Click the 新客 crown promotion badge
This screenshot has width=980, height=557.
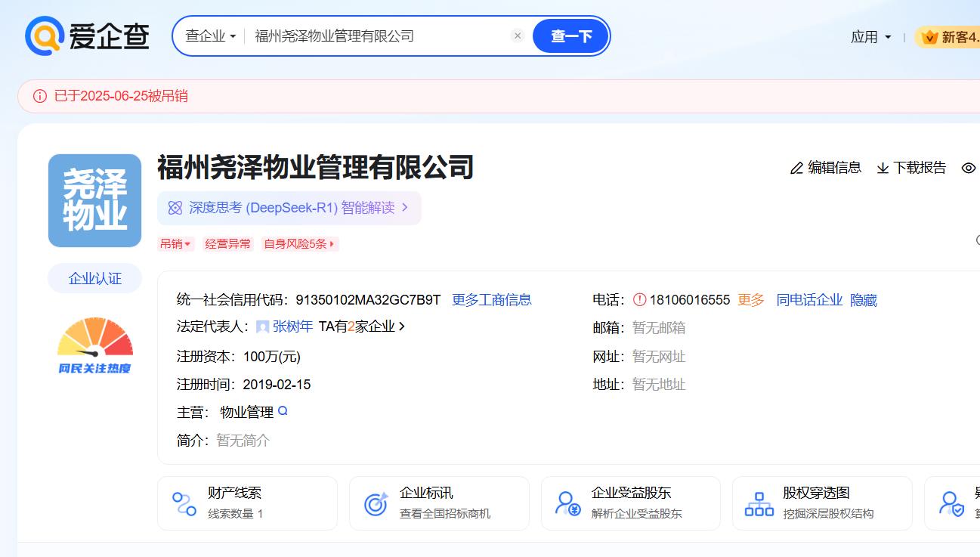tap(948, 37)
